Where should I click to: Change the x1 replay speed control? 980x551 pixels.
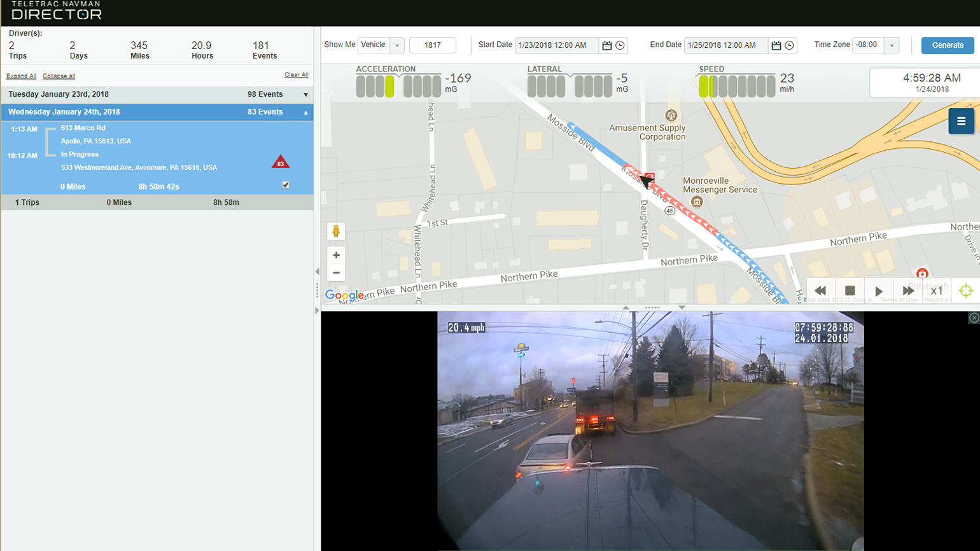pyautogui.click(x=937, y=291)
